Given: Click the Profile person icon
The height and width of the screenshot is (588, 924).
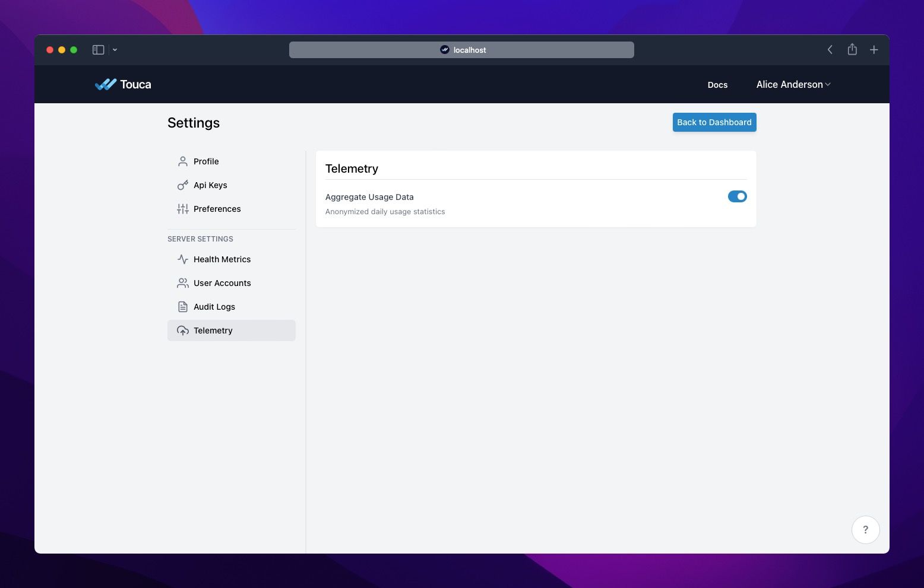Looking at the screenshot, I should [x=183, y=161].
